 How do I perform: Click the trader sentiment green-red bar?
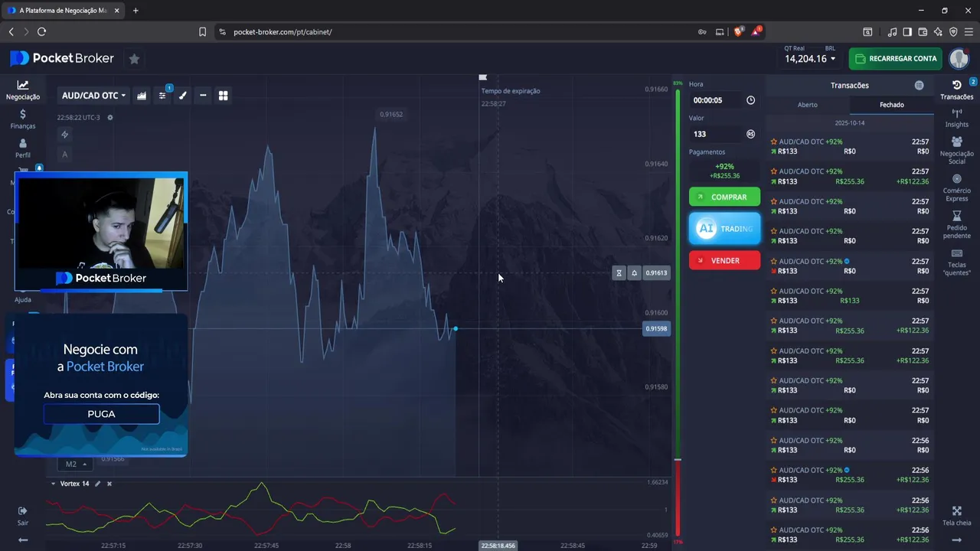(678, 312)
